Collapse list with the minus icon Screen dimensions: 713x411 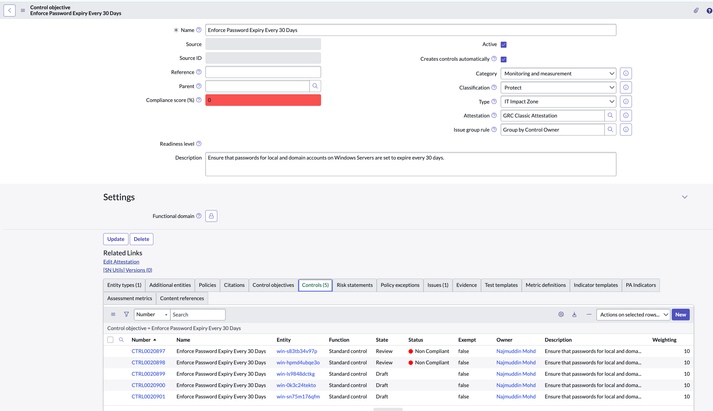(x=589, y=314)
